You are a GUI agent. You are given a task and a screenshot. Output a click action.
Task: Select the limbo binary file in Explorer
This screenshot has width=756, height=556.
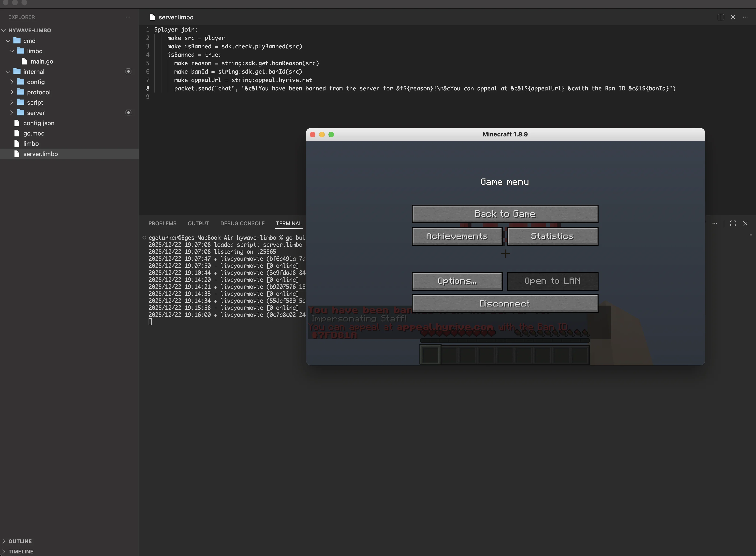69,143
